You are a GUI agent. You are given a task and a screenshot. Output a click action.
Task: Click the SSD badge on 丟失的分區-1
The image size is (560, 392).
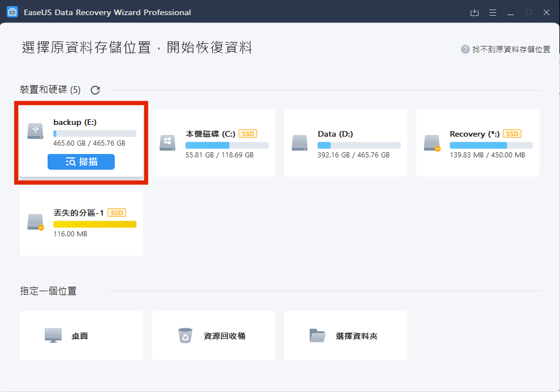pyautogui.click(x=117, y=213)
